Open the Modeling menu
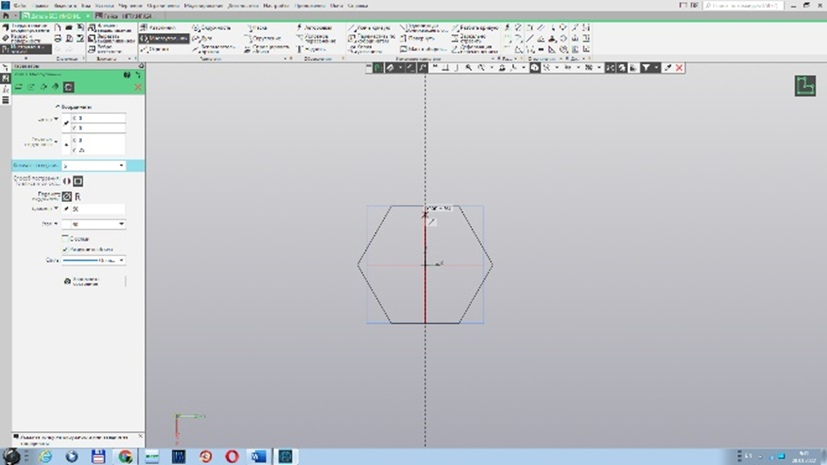827x465 pixels. (x=203, y=5)
